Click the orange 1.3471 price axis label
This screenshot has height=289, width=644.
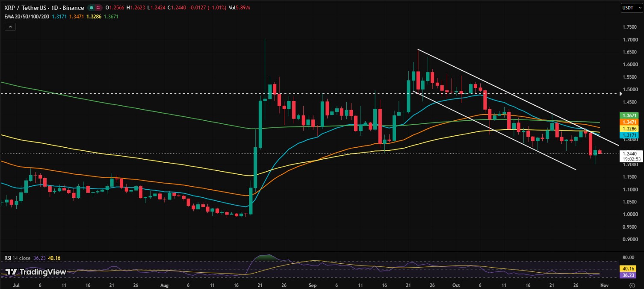[629, 122]
